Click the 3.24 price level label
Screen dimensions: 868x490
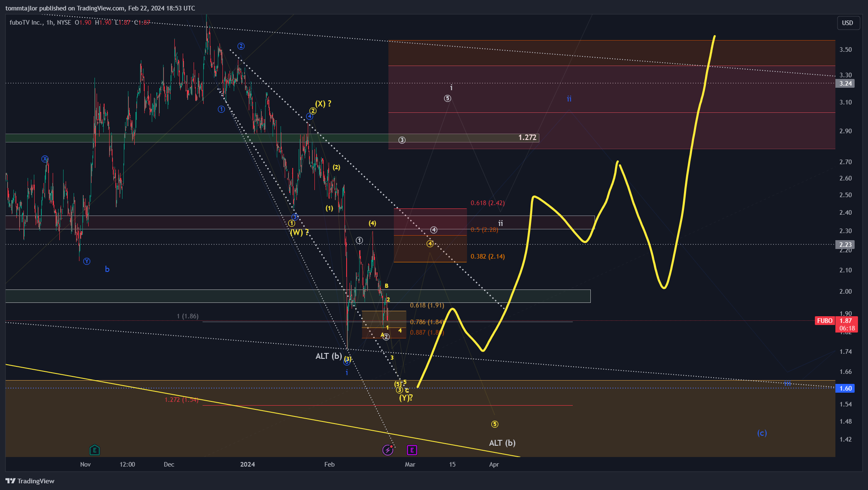tap(845, 84)
